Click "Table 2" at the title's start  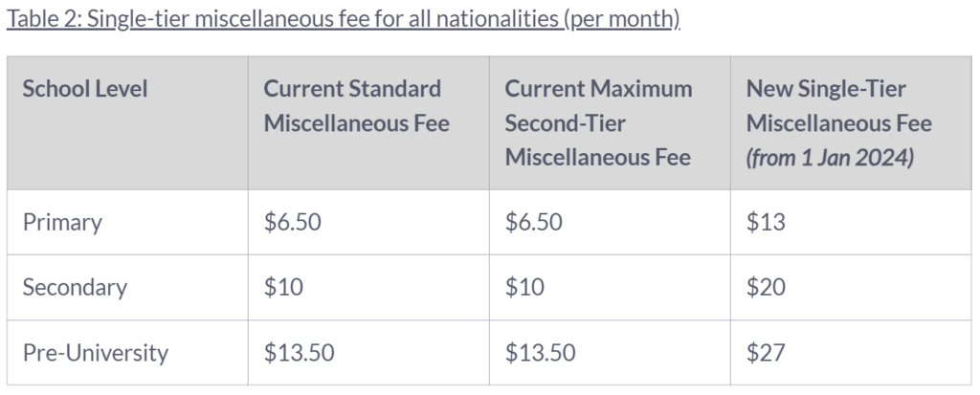(41, 20)
